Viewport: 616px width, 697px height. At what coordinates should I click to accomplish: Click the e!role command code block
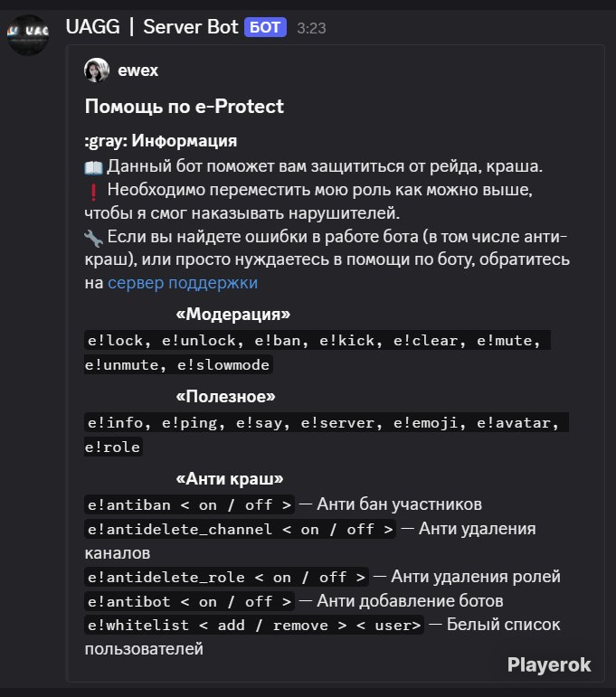[x=113, y=447]
